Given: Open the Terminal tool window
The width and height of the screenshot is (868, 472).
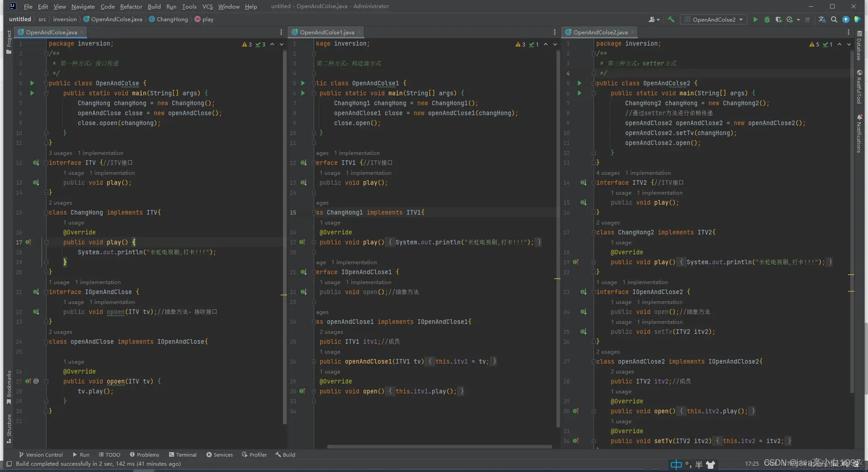Looking at the screenshot, I should pyautogui.click(x=182, y=454).
